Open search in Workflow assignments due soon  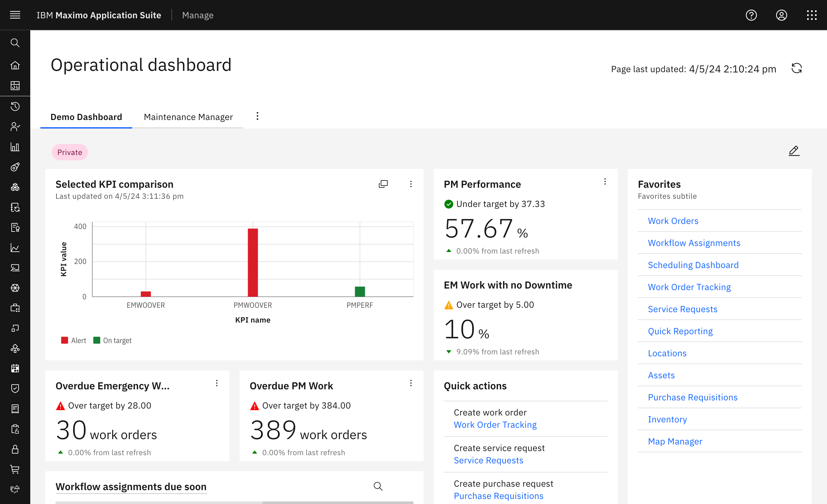coord(378,486)
